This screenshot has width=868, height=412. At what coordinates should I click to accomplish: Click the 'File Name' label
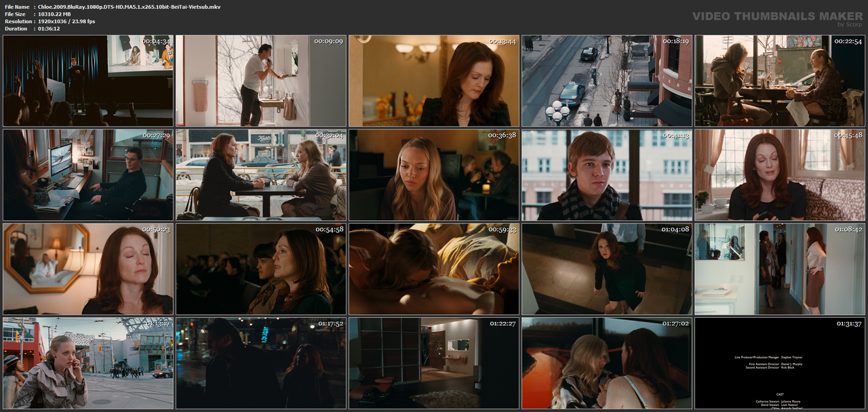[x=17, y=7]
